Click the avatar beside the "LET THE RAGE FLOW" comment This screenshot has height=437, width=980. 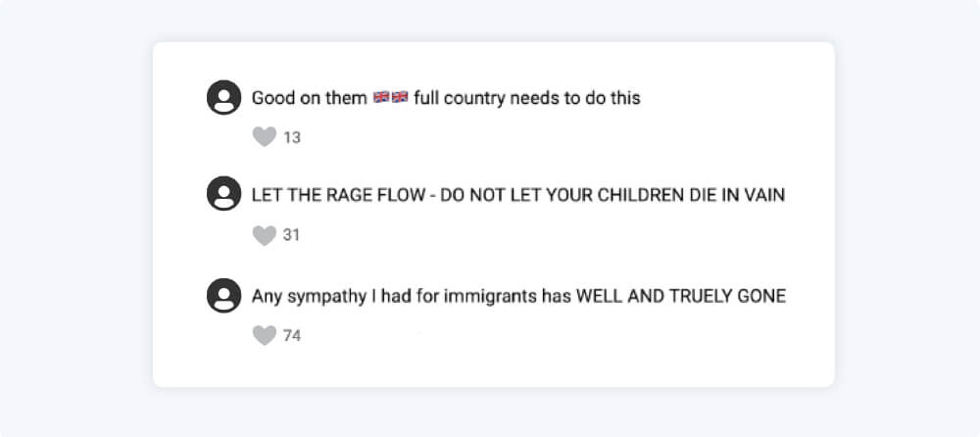pyautogui.click(x=223, y=194)
